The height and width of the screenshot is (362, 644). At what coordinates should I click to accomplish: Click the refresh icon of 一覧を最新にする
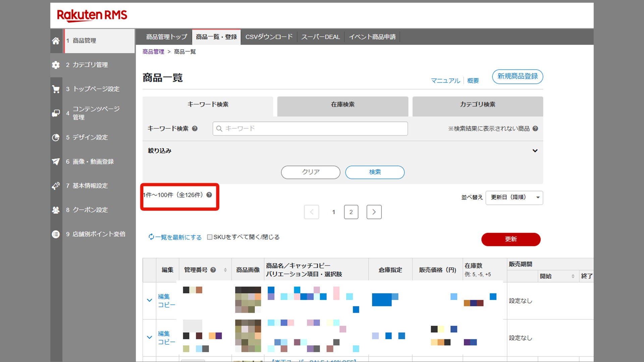(151, 237)
